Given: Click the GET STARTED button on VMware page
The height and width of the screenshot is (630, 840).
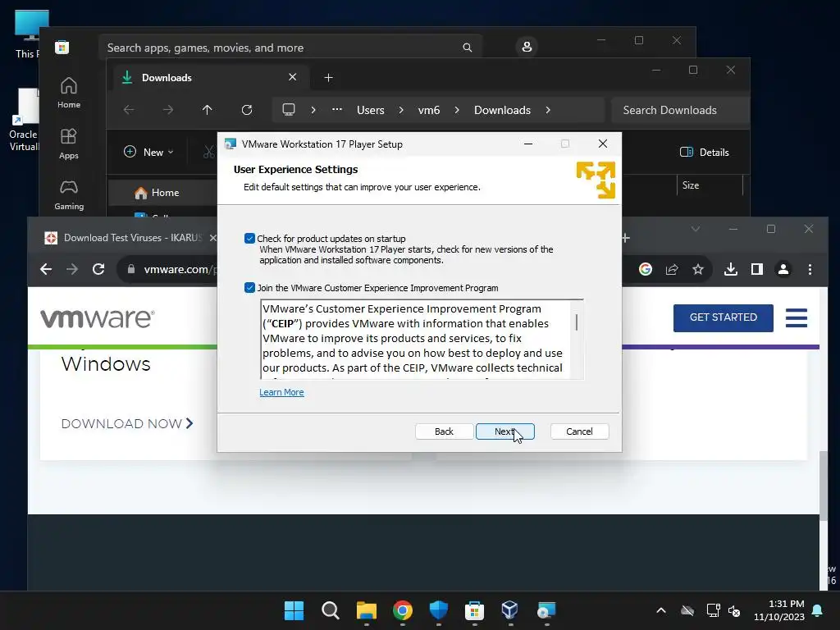Looking at the screenshot, I should [724, 317].
